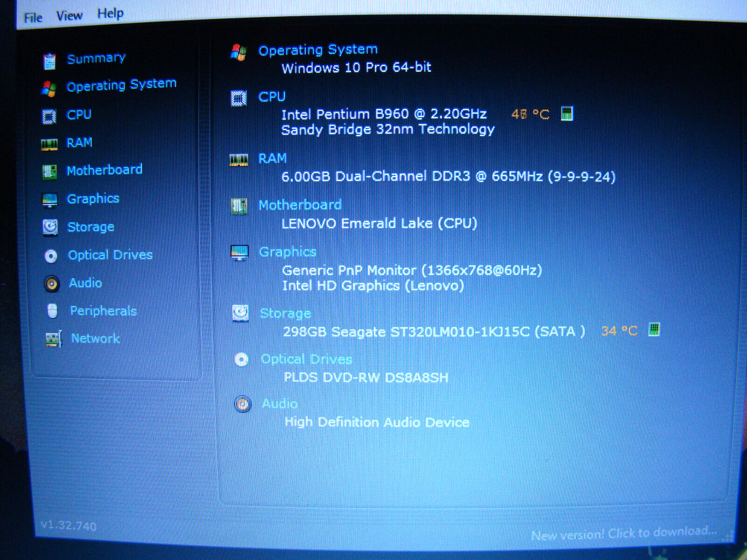
Task: Click the CPU heading link in summary
Action: (272, 97)
